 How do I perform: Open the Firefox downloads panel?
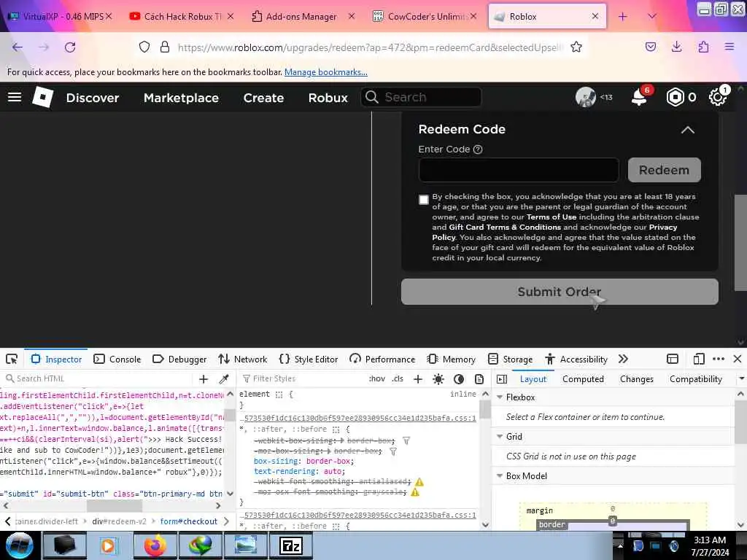(x=676, y=47)
